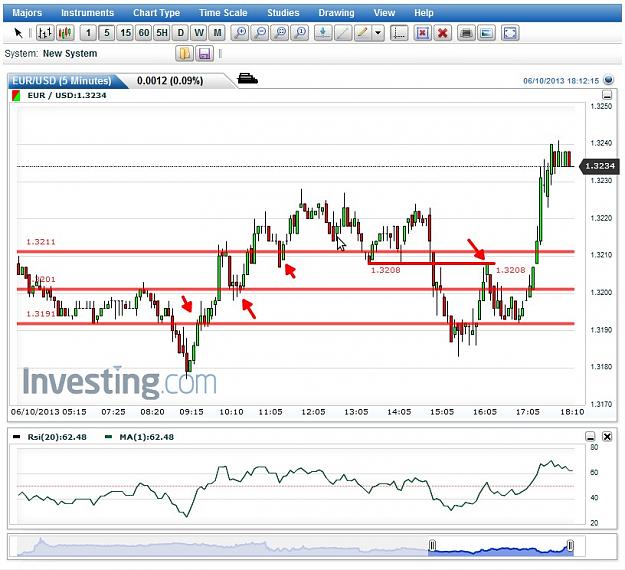Set timeframe to Daily (D)
625x570 pixels.
(x=181, y=33)
